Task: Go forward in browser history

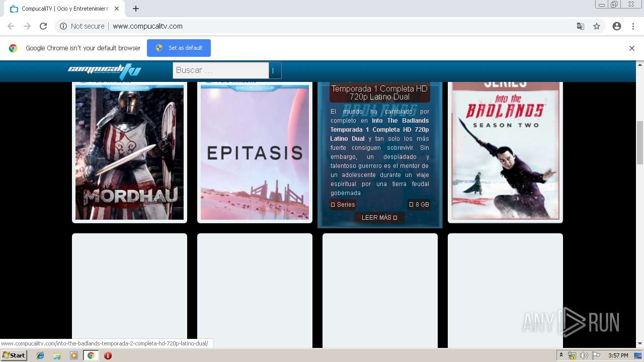Action: 27,26
